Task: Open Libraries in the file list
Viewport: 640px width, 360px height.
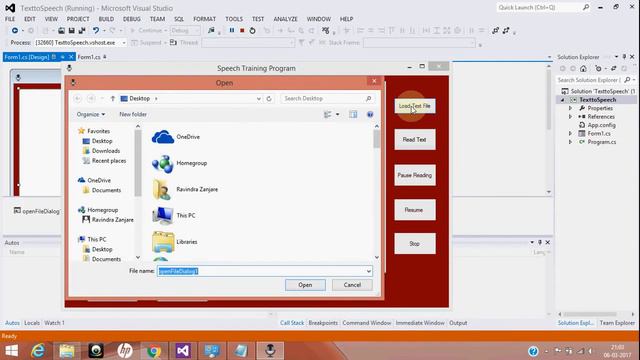Action: pos(175,242)
